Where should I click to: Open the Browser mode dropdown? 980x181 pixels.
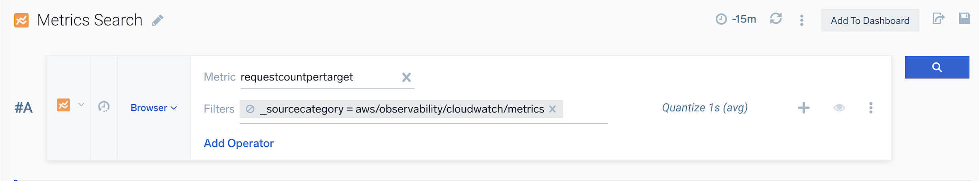point(153,108)
